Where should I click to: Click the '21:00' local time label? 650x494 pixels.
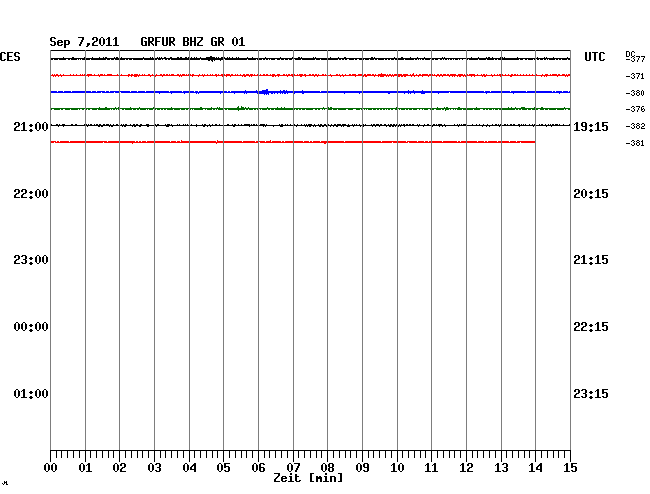pyautogui.click(x=31, y=127)
